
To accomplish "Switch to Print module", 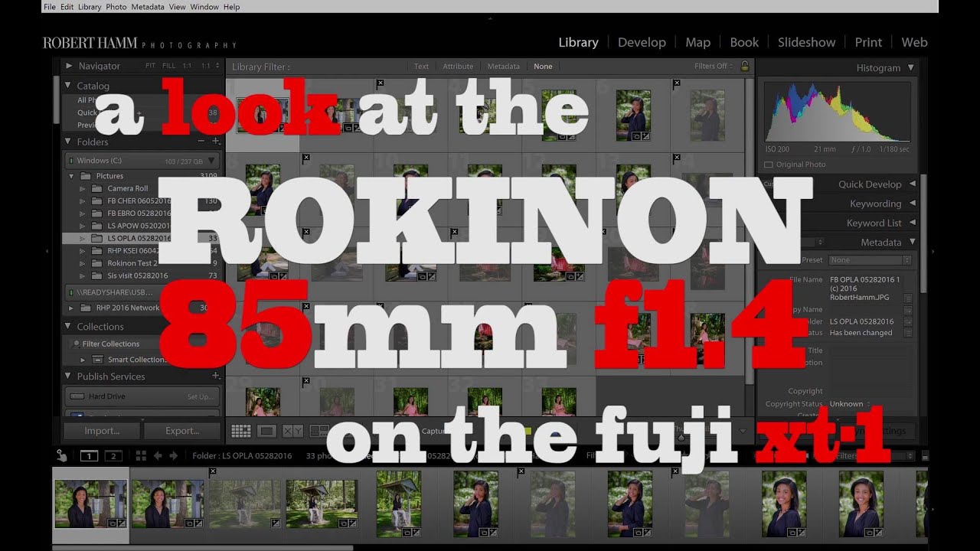I will (868, 43).
